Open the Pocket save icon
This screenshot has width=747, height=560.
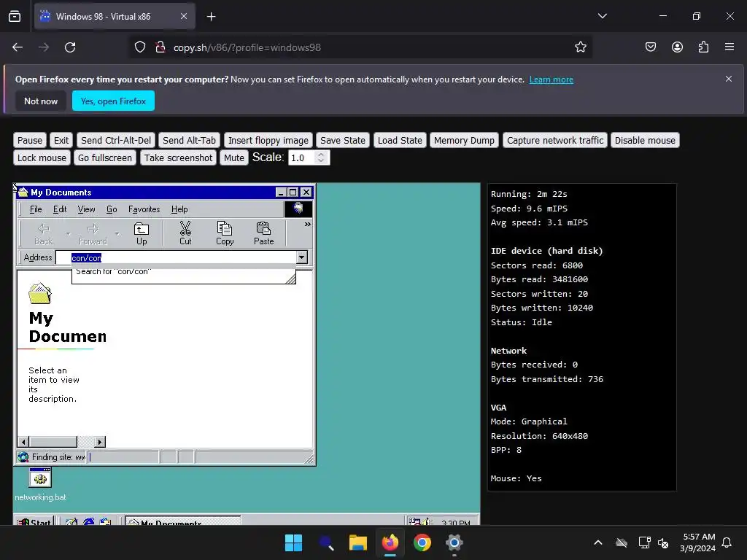(x=650, y=47)
